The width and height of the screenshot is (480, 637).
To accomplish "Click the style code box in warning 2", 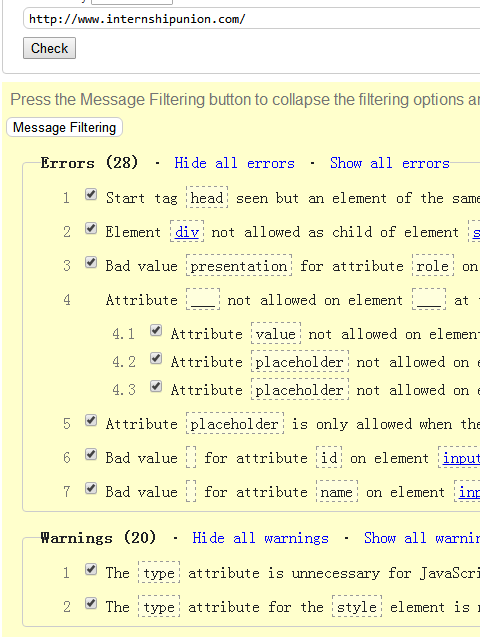I will pos(357,607).
